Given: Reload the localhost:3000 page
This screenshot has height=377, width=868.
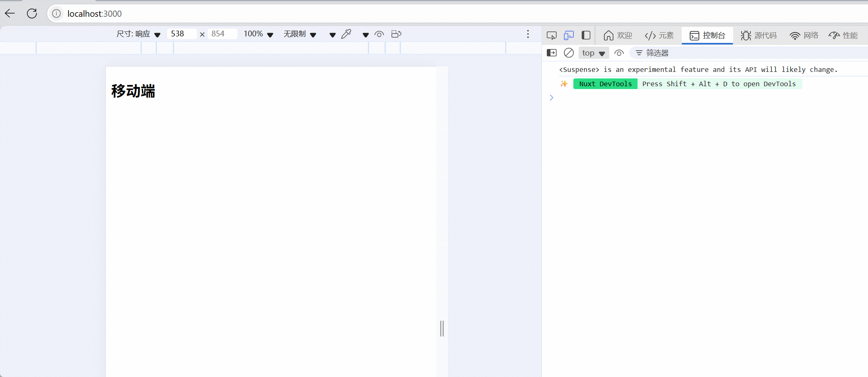Looking at the screenshot, I should [32, 13].
